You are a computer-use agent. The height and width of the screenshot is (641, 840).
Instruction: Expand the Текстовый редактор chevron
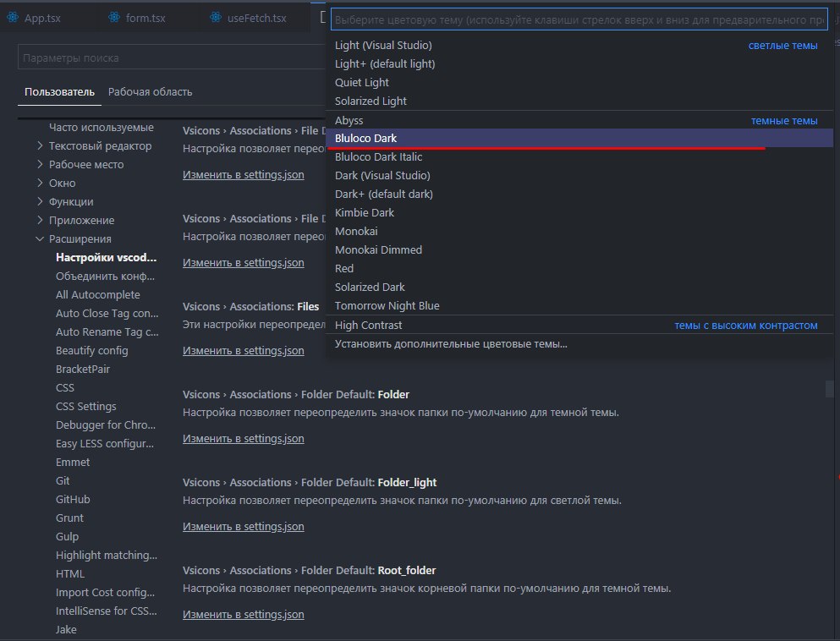tap(40, 145)
